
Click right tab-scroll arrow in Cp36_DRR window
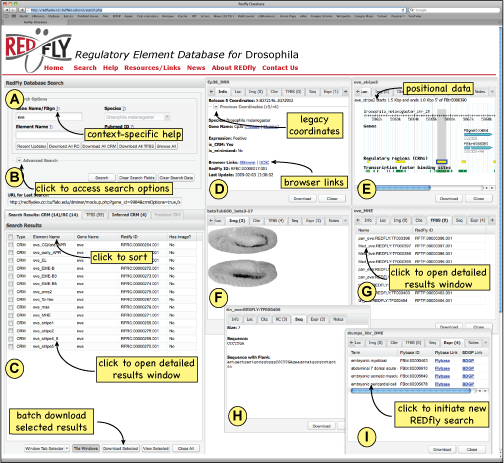click(346, 91)
